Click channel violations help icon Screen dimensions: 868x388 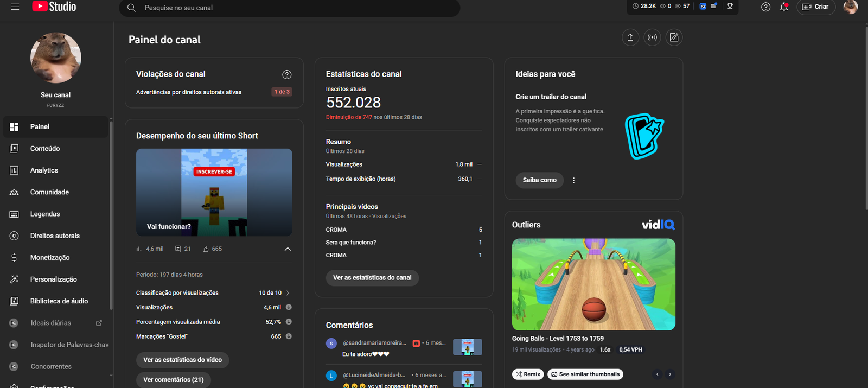pyautogui.click(x=287, y=74)
